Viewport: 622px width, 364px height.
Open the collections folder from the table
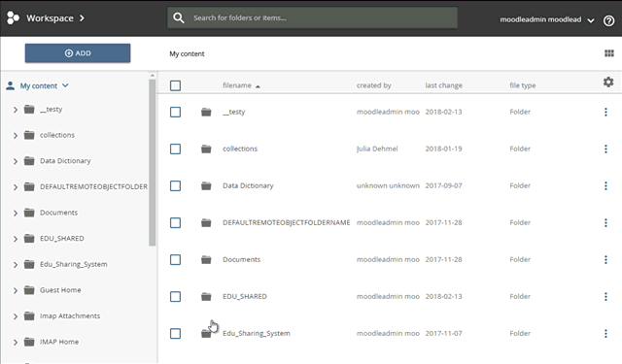click(x=240, y=149)
